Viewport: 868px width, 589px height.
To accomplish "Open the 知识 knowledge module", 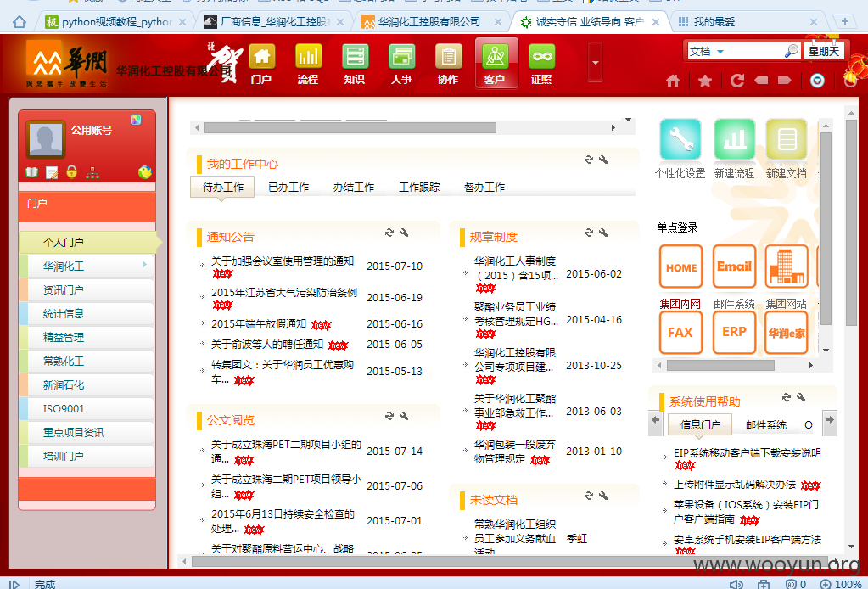I will tap(355, 65).
